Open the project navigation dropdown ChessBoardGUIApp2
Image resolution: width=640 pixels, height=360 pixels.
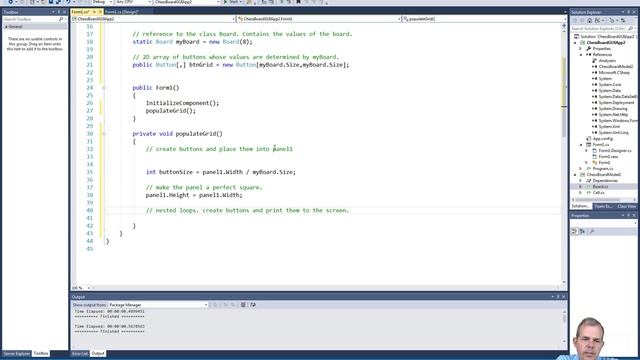pyautogui.click(x=153, y=19)
